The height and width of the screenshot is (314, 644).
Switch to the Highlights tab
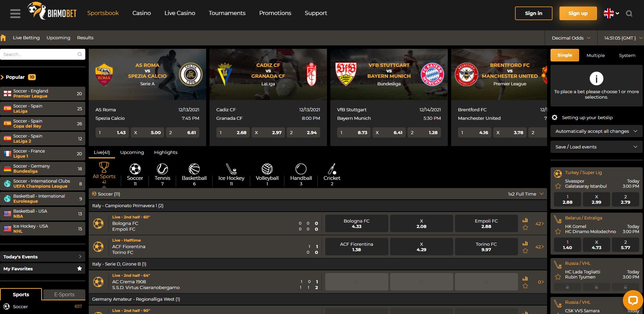[x=166, y=152]
